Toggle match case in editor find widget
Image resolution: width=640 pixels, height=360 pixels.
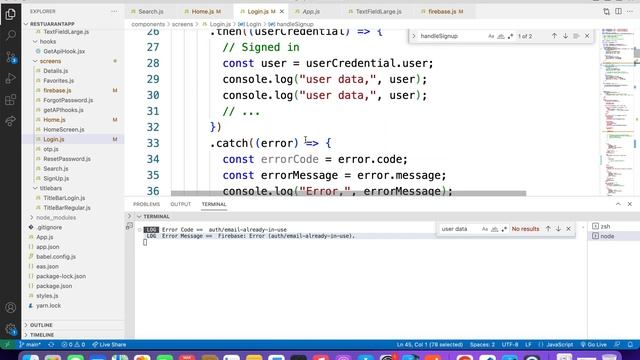click(x=491, y=36)
